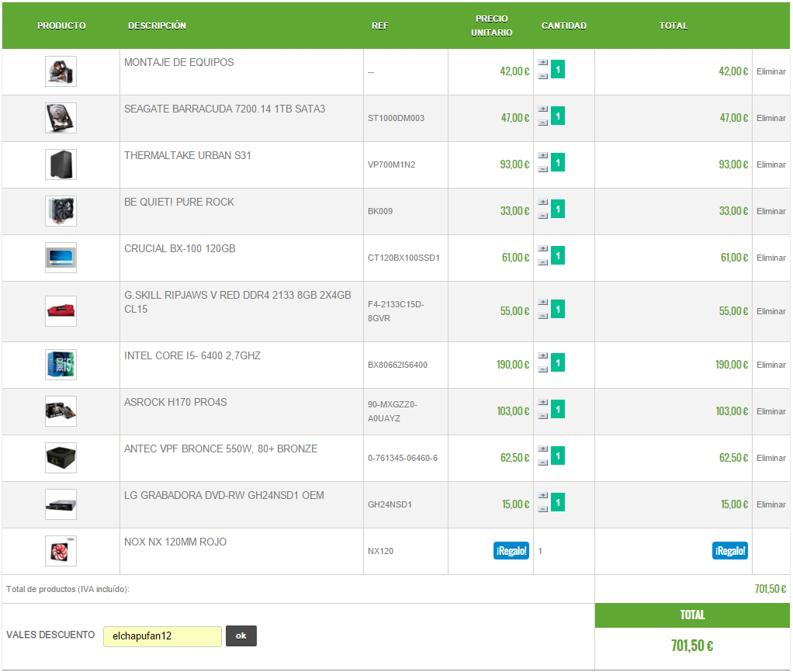Decrease quantity of ASRock H170 Pro4S
The width and height of the screenshot is (793, 672).
(x=542, y=416)
